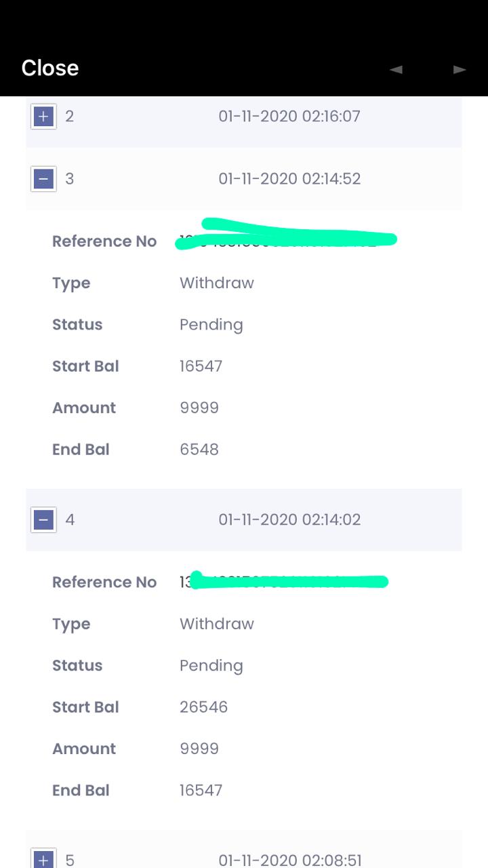Screen dimensions: 488x868
Task: Go to next image arrow
Action: click(x=460, y=69)
